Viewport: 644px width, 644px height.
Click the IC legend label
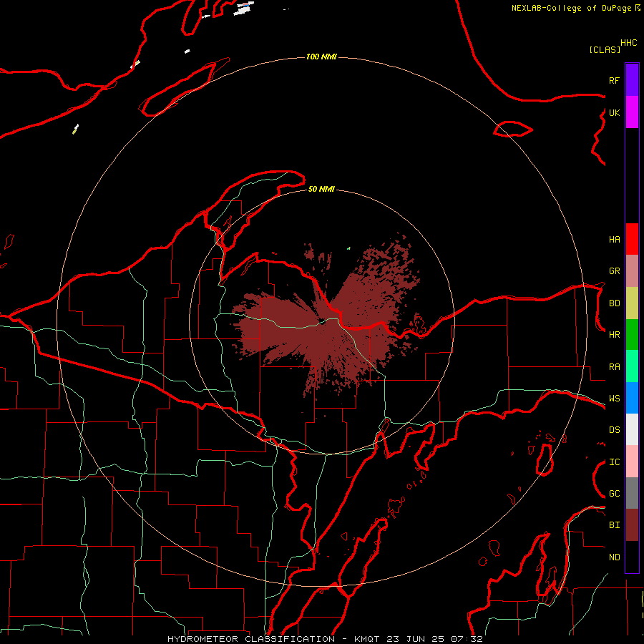pos(614,462)
